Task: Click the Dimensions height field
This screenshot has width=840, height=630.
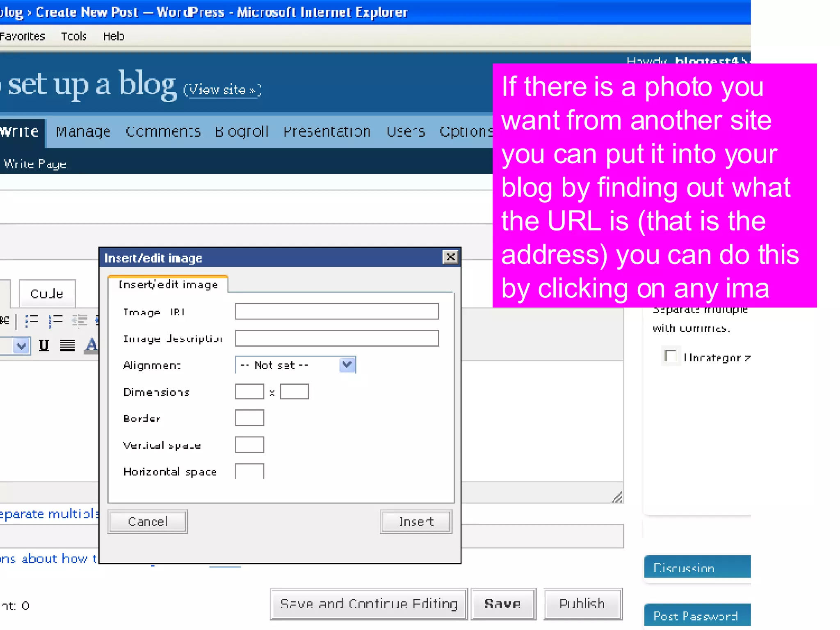Action: coord(294,391)
